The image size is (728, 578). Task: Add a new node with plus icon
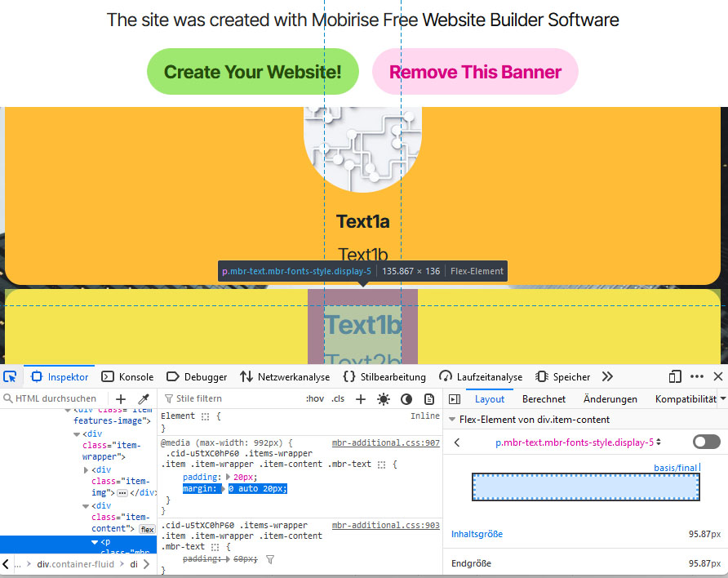tap(121, 399)
